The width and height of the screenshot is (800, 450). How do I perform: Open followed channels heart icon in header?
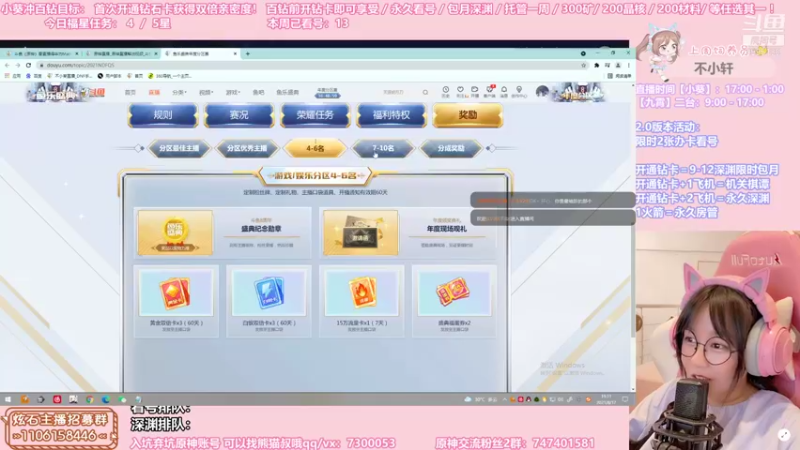pyautogui.click(x=461, y=91)
